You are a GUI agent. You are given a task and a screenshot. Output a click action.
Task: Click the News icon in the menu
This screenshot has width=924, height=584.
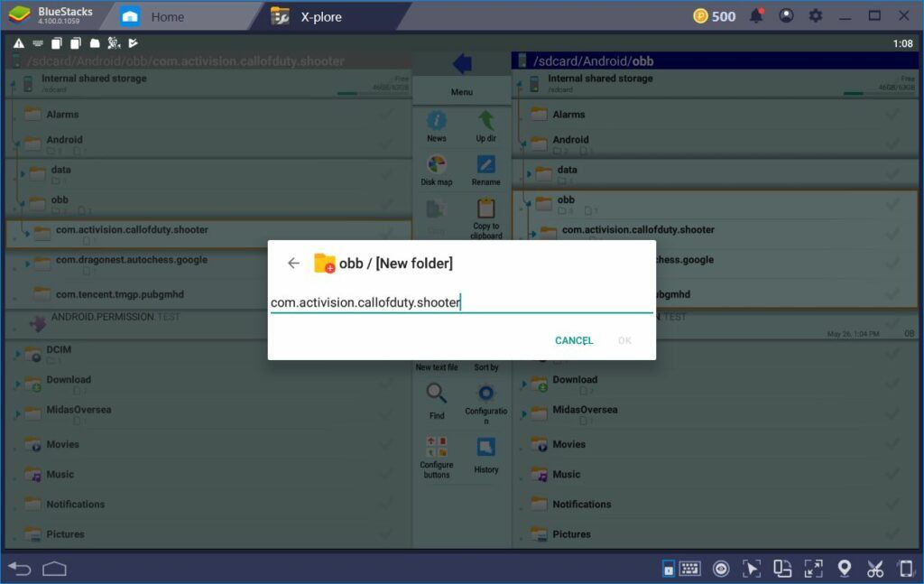point(436,121)
